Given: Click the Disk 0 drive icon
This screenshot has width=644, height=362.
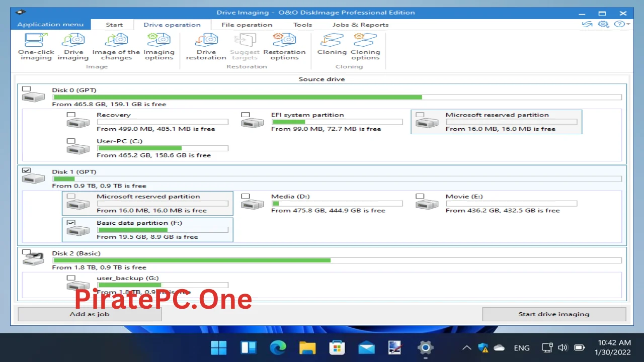Looking at the screenshot, I should 33,97.
